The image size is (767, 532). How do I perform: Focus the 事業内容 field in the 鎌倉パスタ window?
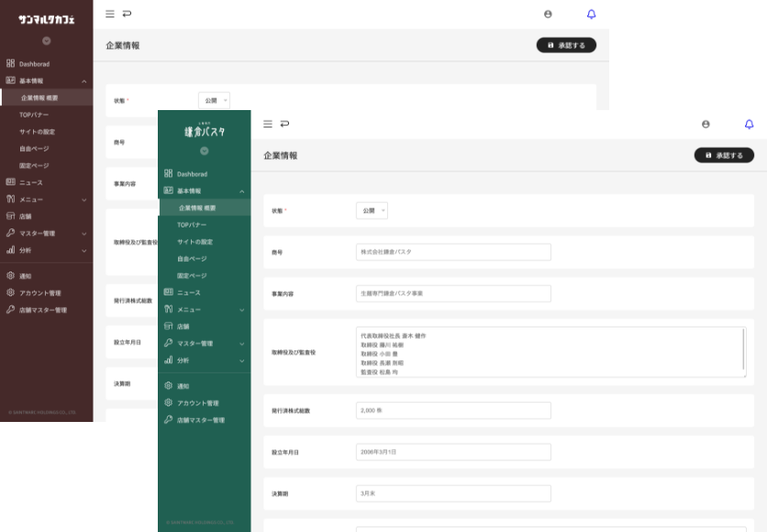click(x=453, y=294)
